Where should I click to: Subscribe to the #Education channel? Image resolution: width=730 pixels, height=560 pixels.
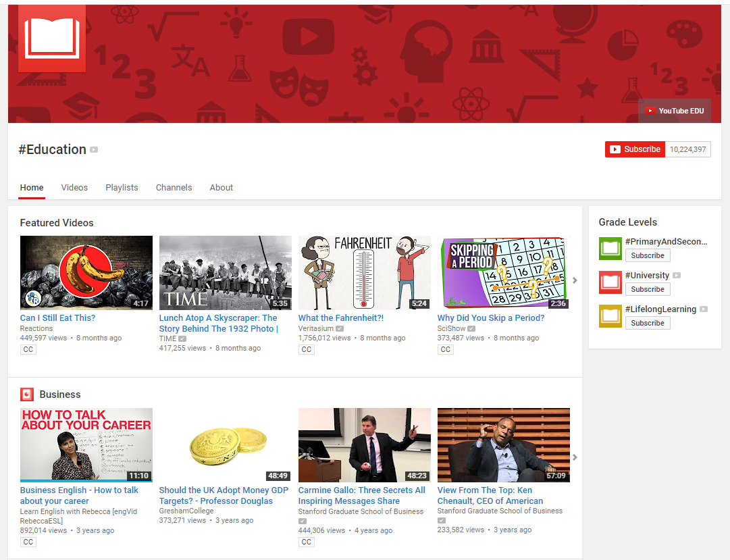(x=635, y=149)
